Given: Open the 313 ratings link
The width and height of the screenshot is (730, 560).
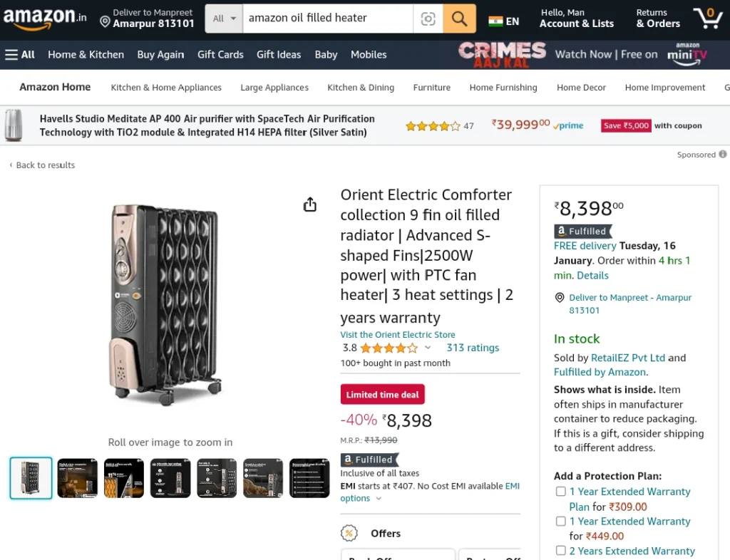Looking at the screenshot, I should tap(473, 348).
